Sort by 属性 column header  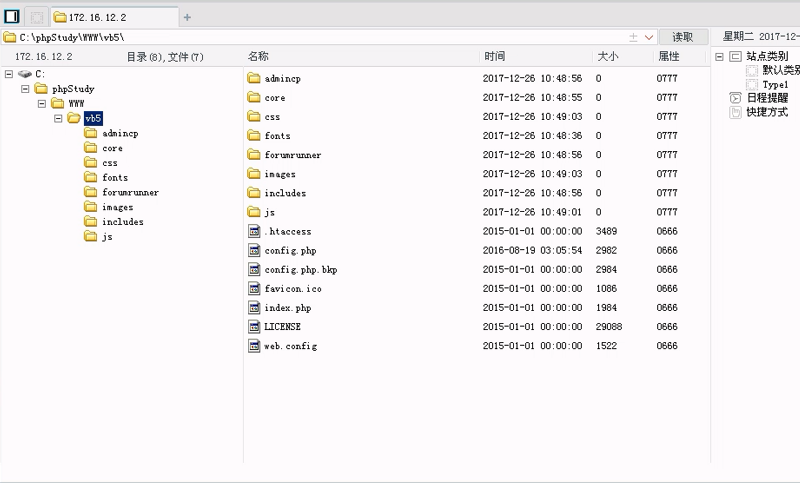point(668,56)
